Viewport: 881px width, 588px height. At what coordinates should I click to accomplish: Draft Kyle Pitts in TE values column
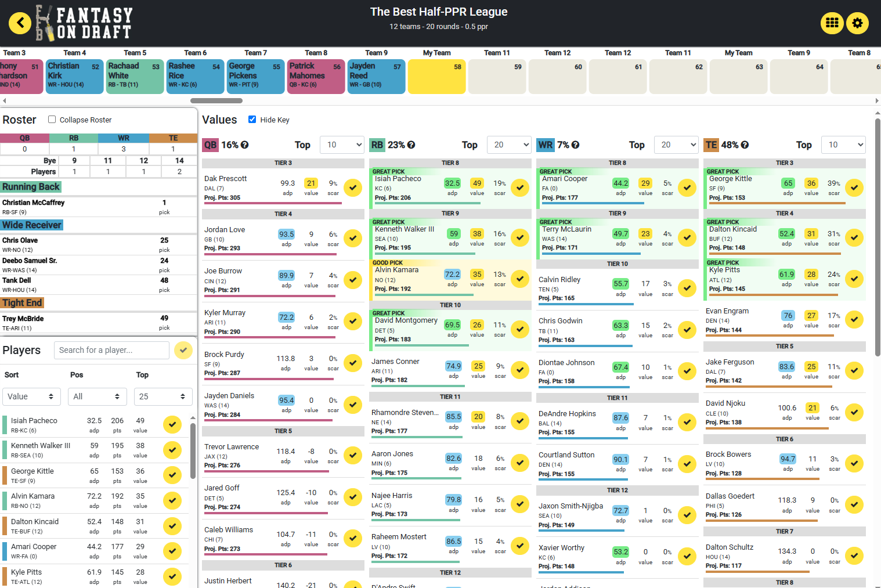coord(854,279)
